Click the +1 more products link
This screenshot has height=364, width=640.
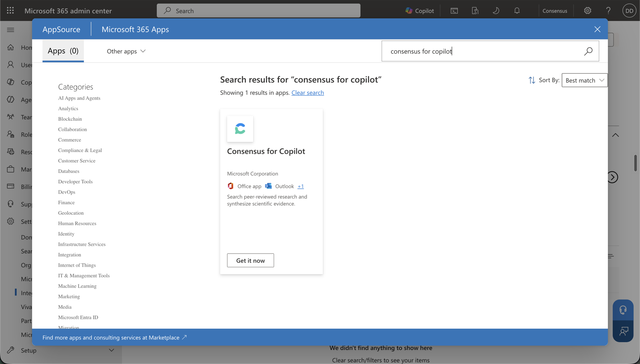(x=300, y=186)
